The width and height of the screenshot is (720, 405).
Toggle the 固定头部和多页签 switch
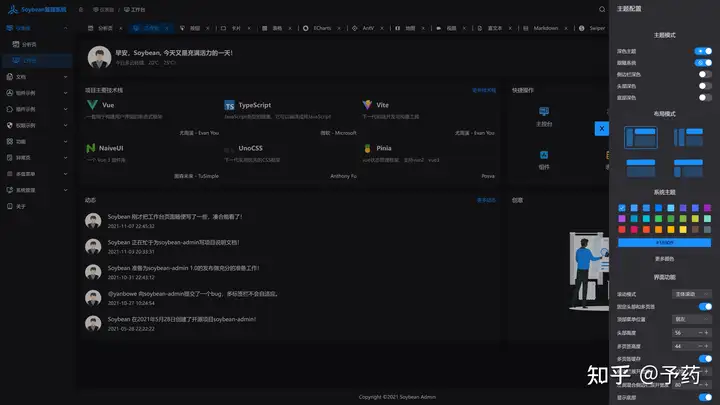pos(705,306)
